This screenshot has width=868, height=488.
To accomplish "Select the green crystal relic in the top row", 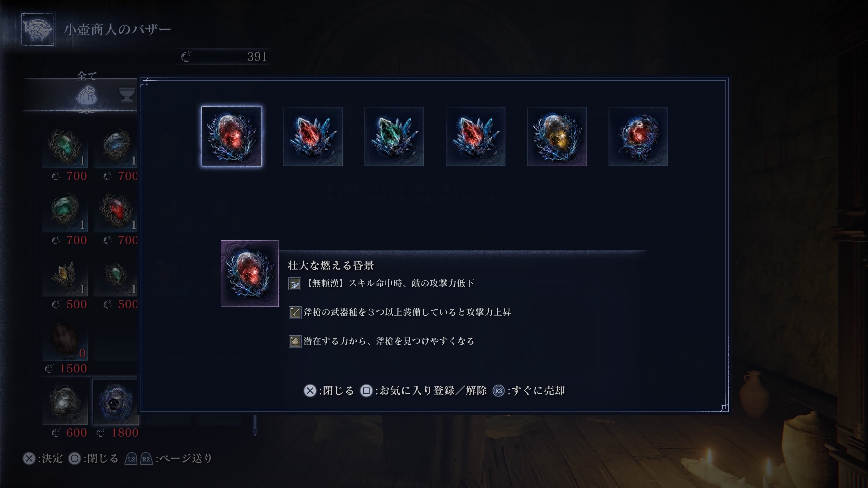I will click(x=394, y=136).
